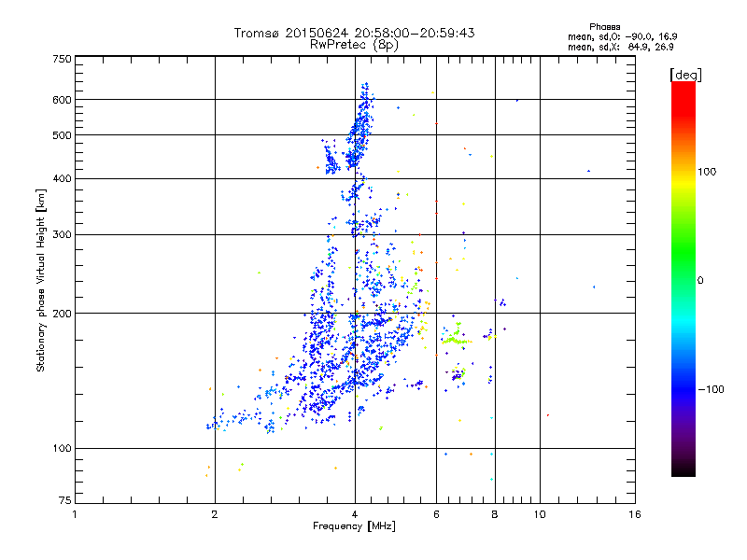Click the y-axis tick label '75'

(65, 500)
